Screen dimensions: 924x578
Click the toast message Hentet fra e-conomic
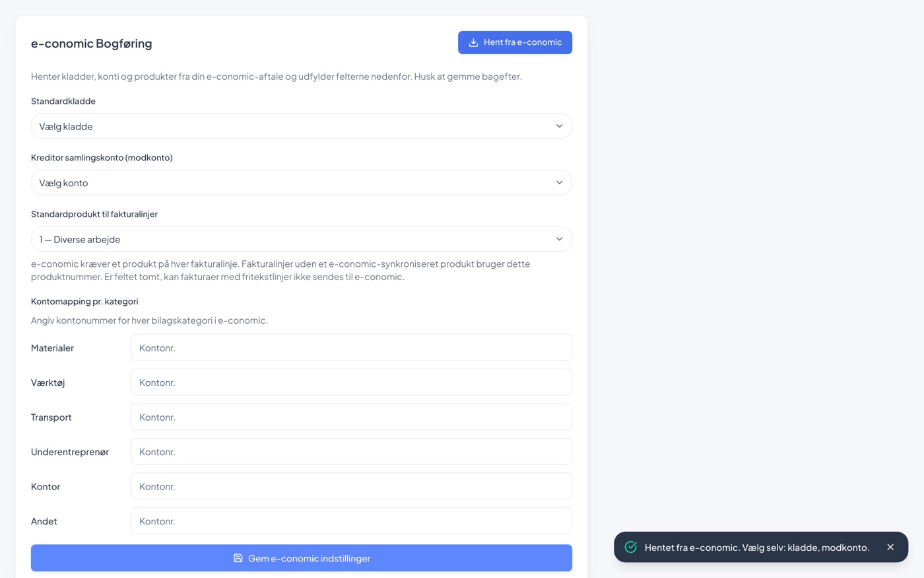click(x=757, y=548)
